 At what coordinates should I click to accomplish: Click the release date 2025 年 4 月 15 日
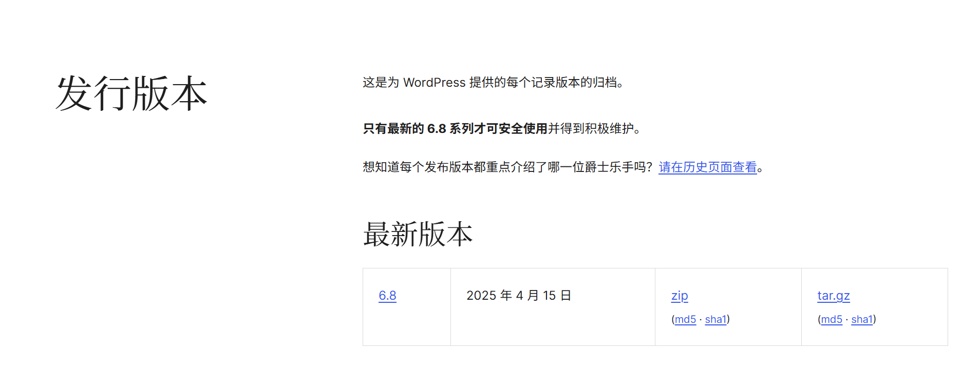[519, 296]
